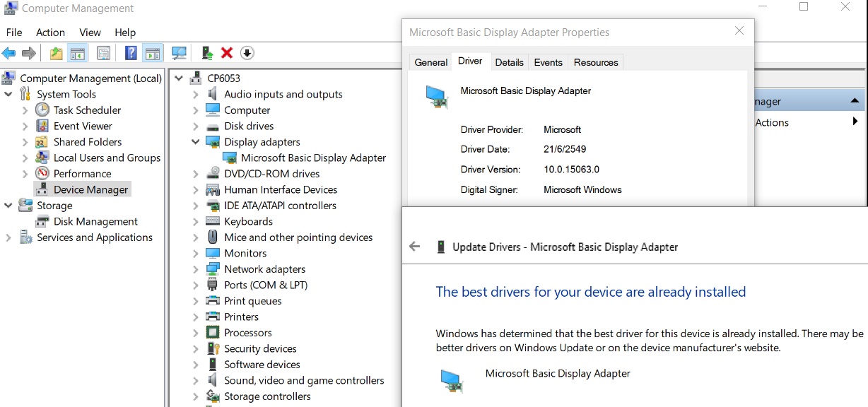Expand the Disk drives category
Image resolution: width=868 pixels, height=407 pixels.
(196, 126)
